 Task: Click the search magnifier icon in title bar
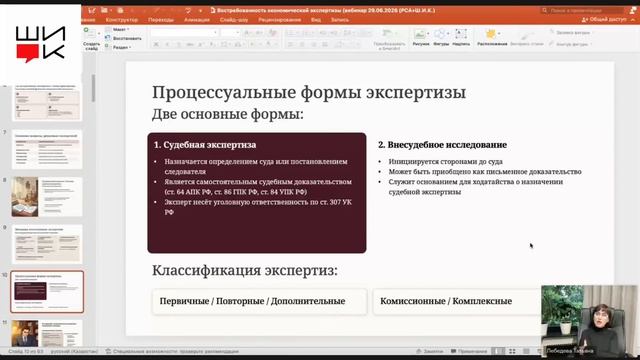click(x=544, y=10)
